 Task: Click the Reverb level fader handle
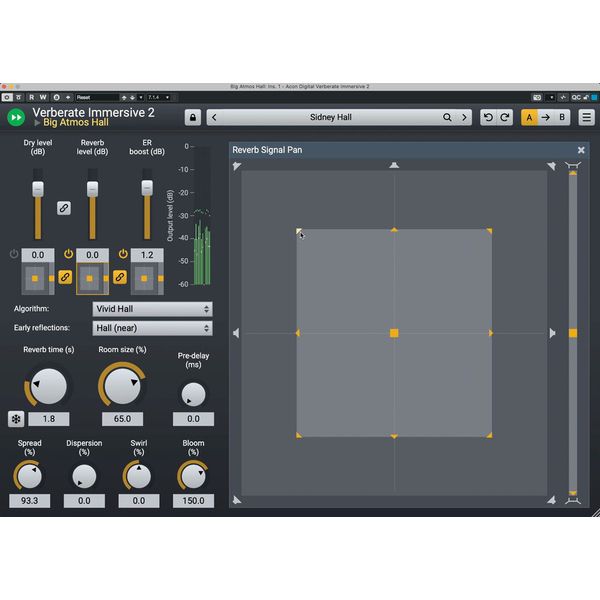point(92,189)
